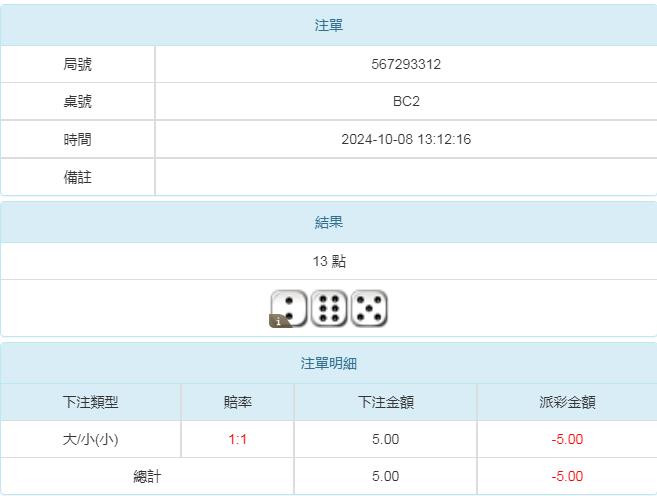The height and width of the screenshot is (496, 657).
Task: Click the die showing two dots
Action: pyautogui.click(x=289, y=307)
